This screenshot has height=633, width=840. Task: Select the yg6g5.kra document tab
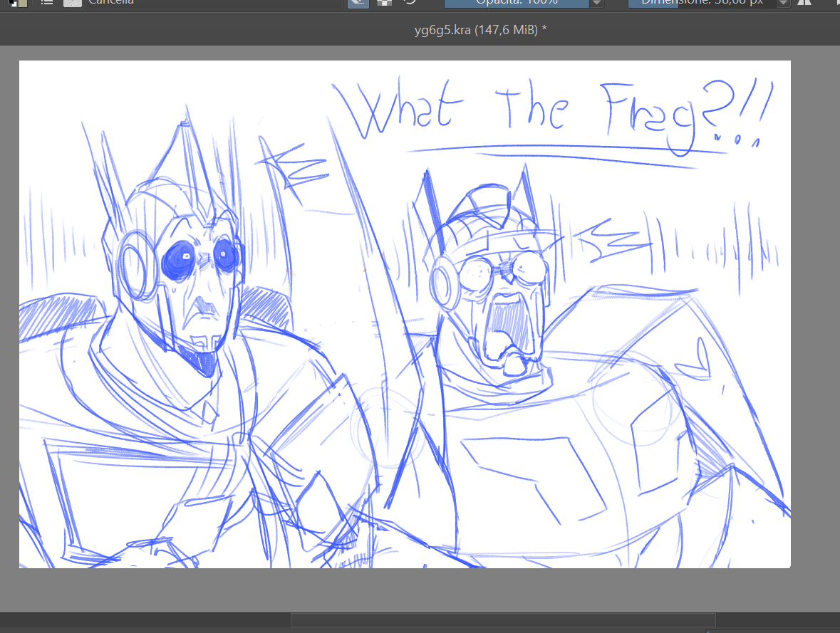point(480,31)
